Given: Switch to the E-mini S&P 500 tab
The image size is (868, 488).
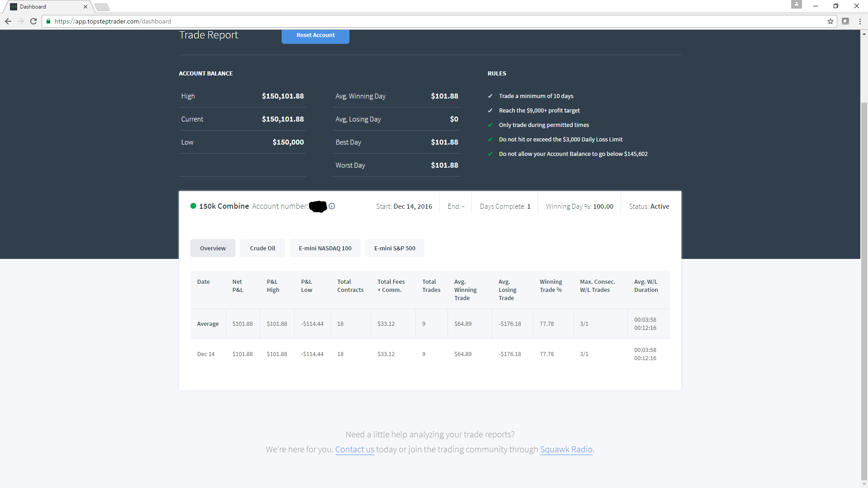Looking at the screenshot, I should [395, 248].
